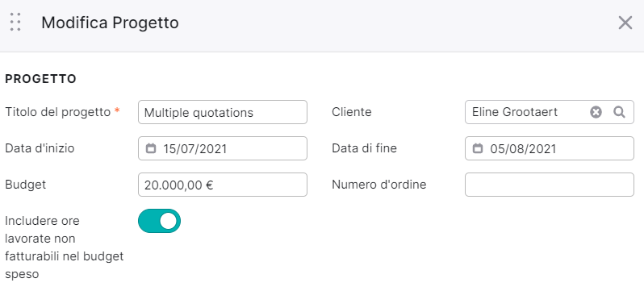Click the search magnifier in Cliente field
The image size is (644, 291).
[619, 112]
